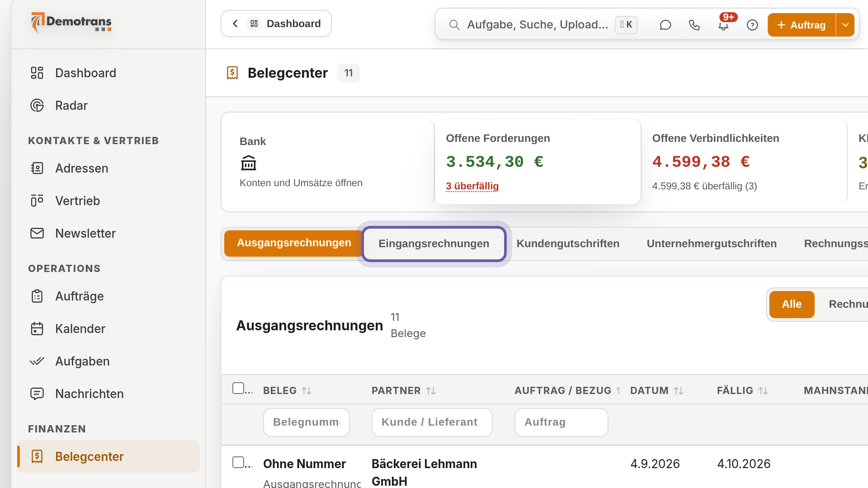Open Aufgaben in the sidebar

108,361
